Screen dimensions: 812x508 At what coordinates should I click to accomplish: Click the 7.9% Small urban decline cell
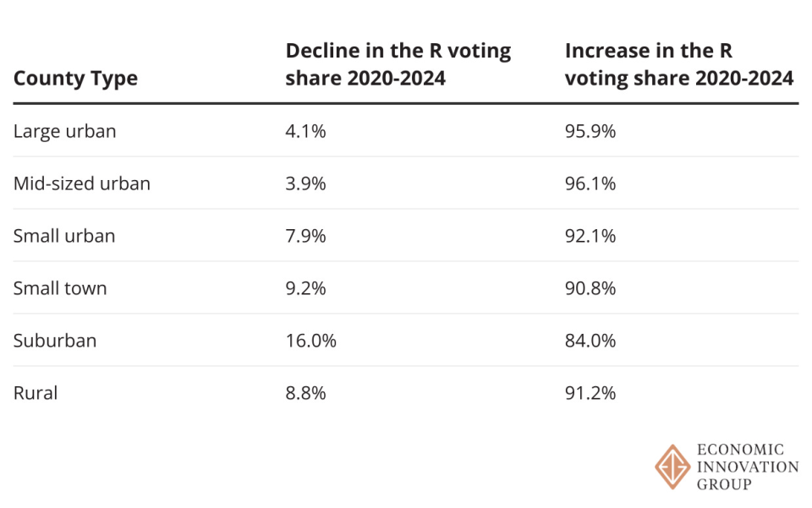tap(305, 236)
